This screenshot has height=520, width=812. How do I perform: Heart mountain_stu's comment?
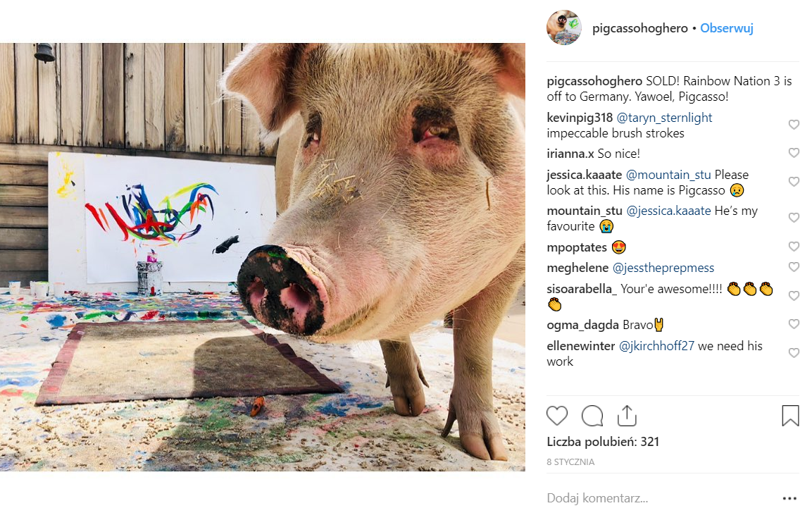[x=794, y=218]
